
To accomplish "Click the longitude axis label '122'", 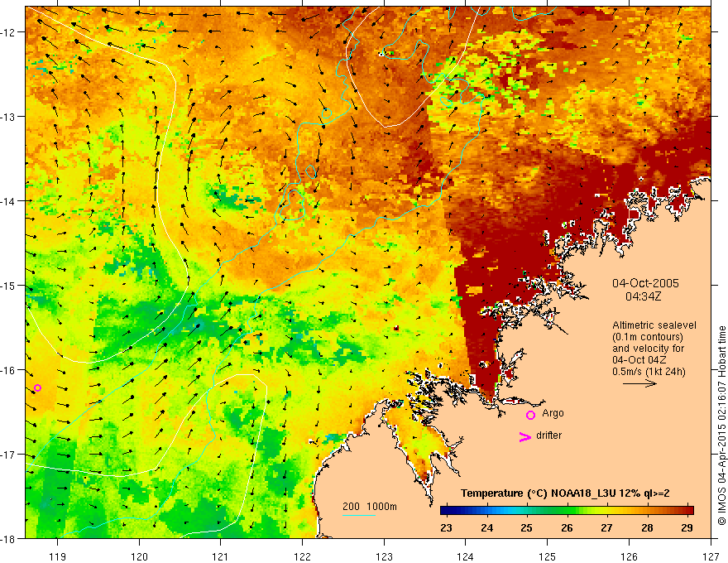I will coord(302,556).
